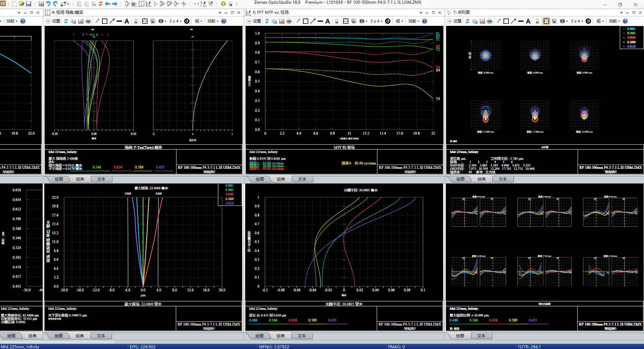Screen dimensions: 644x349
Task: Open help in FFT MTF window 5
Action: tap(425, 21)
